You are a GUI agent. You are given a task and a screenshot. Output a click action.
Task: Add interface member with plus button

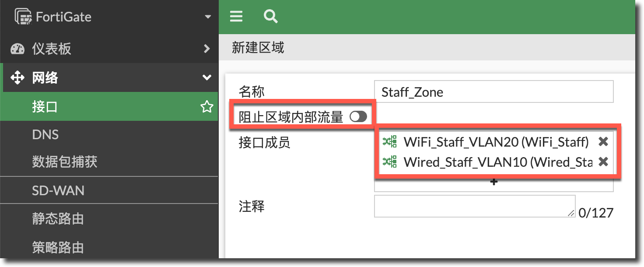tap(494, 182)
